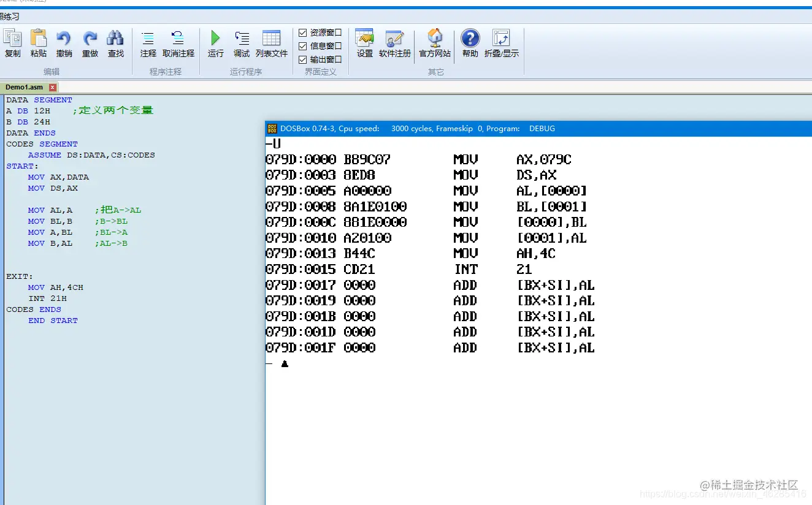Click the 'INT 21H' line

pos(47,298)
